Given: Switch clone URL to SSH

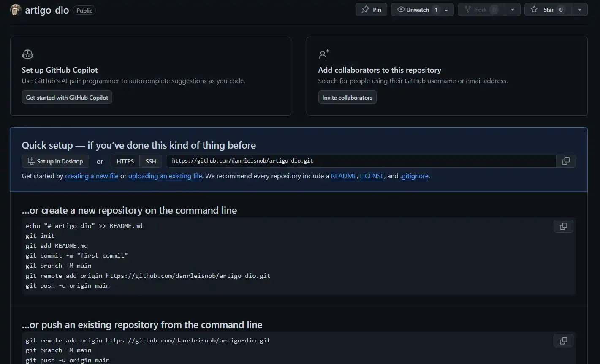Looking at the screenshot, I should pyautogui.click(x=151, y=161).
